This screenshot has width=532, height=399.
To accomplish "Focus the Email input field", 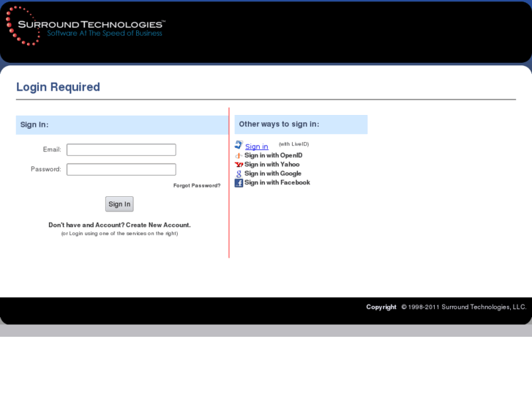I will 121,150.
